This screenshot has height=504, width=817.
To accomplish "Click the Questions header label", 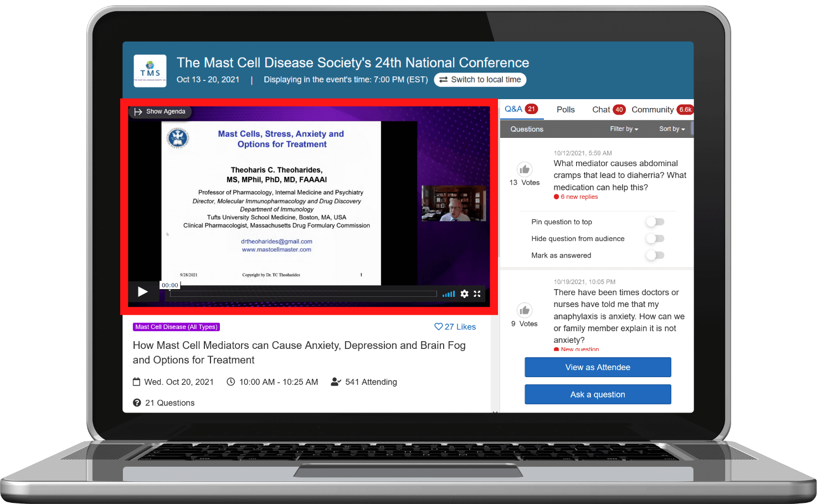I will coord(527,129).
